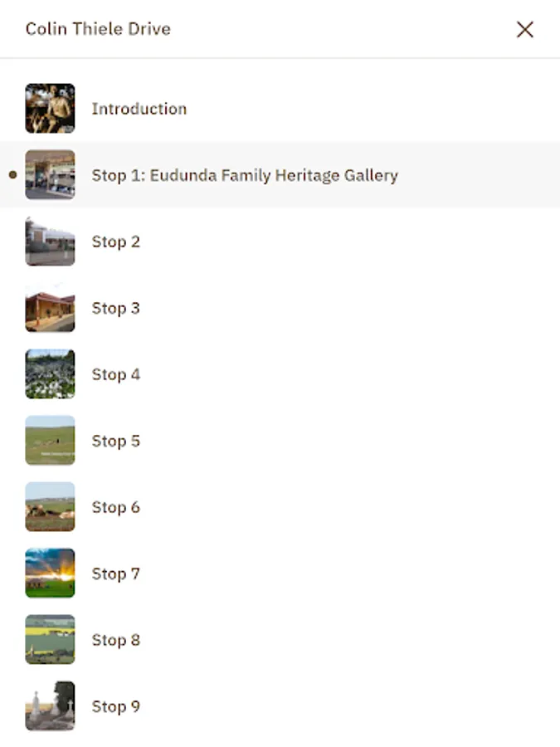This screenshot has height=747, width=560.
Task: Navigate to Stop 7 label
Action: tap(115, 574)
